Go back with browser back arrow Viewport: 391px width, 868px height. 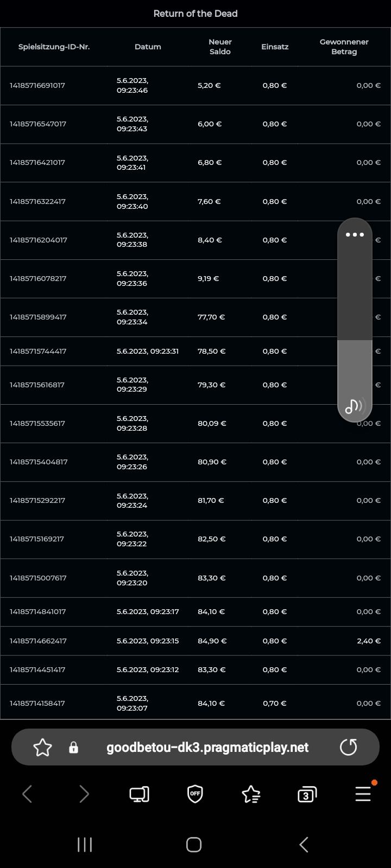(27, 794)
